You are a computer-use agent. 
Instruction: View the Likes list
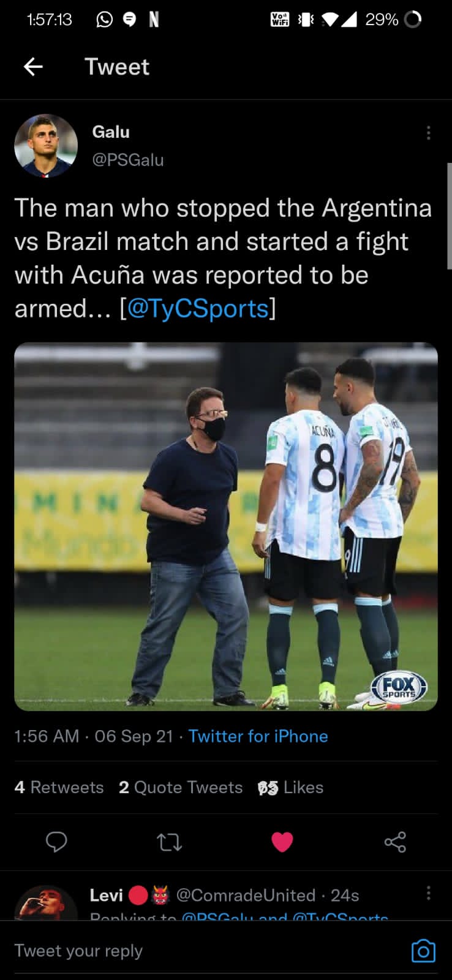point(290,787)
